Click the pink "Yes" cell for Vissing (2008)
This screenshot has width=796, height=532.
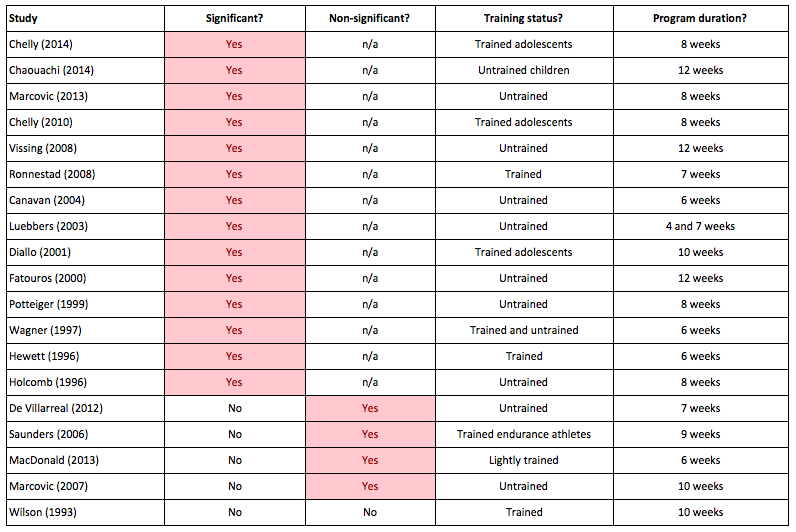point(234,148)
